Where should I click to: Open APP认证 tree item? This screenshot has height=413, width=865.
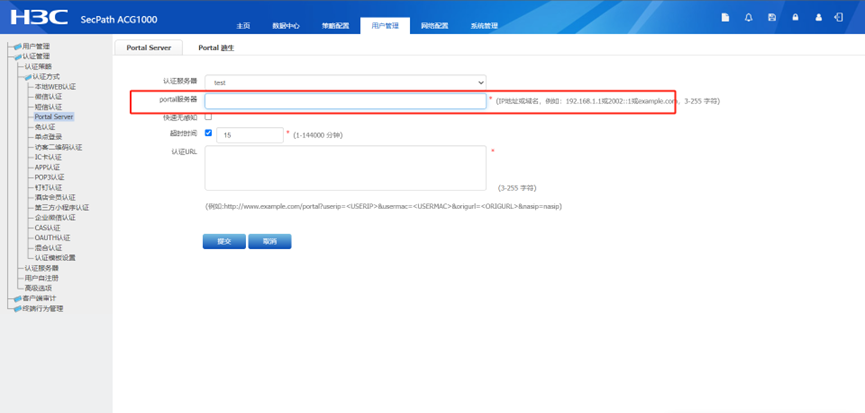pyautogui.click(x=47, y=167)
